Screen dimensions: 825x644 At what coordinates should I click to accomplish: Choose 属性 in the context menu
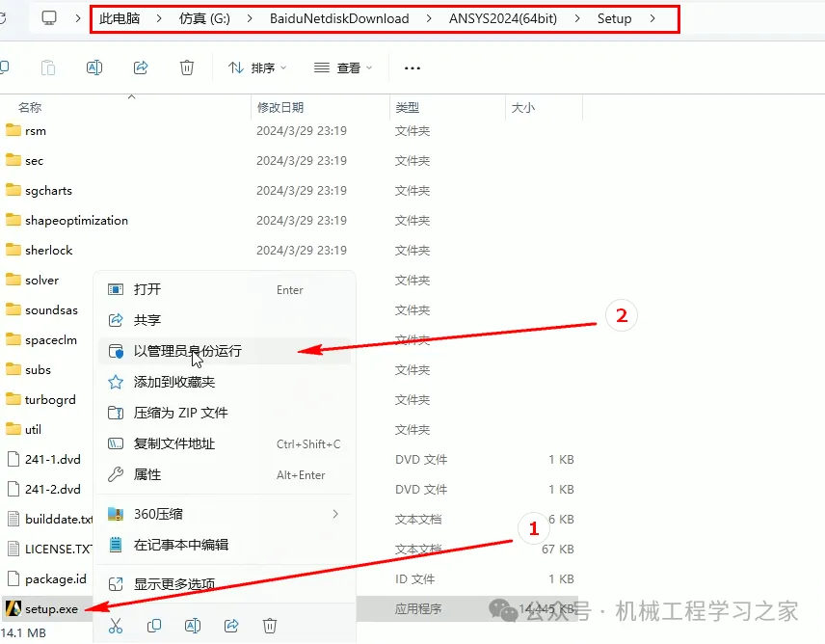(x=225, y=474)
